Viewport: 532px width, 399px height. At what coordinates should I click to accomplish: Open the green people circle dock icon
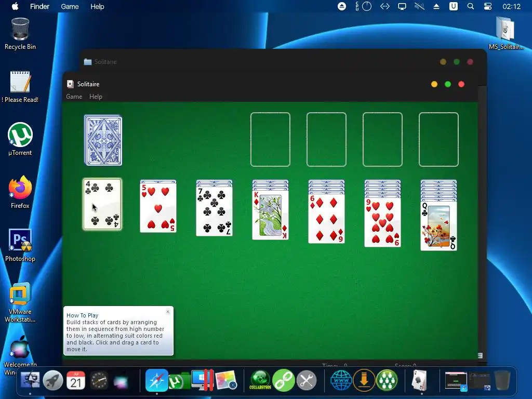point(387,380)
